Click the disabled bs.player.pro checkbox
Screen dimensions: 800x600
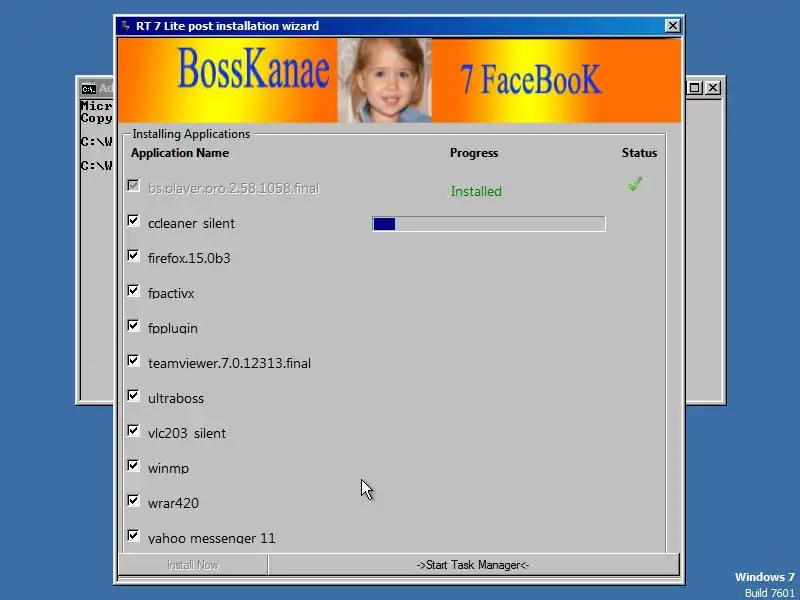133,185
